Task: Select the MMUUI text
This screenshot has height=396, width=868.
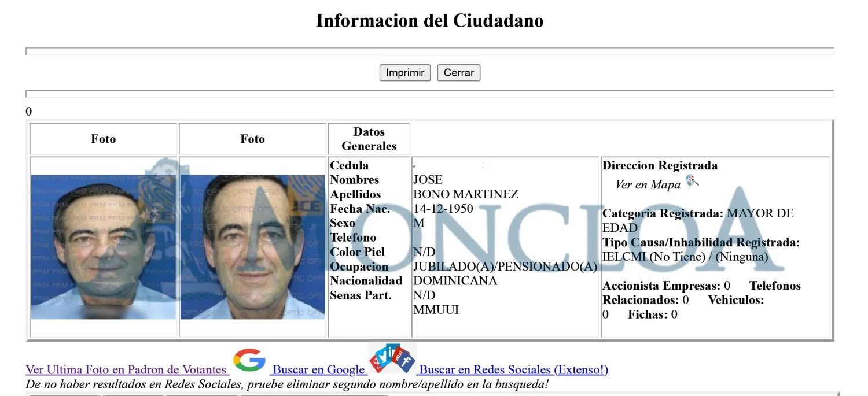Action: (436, 310)
